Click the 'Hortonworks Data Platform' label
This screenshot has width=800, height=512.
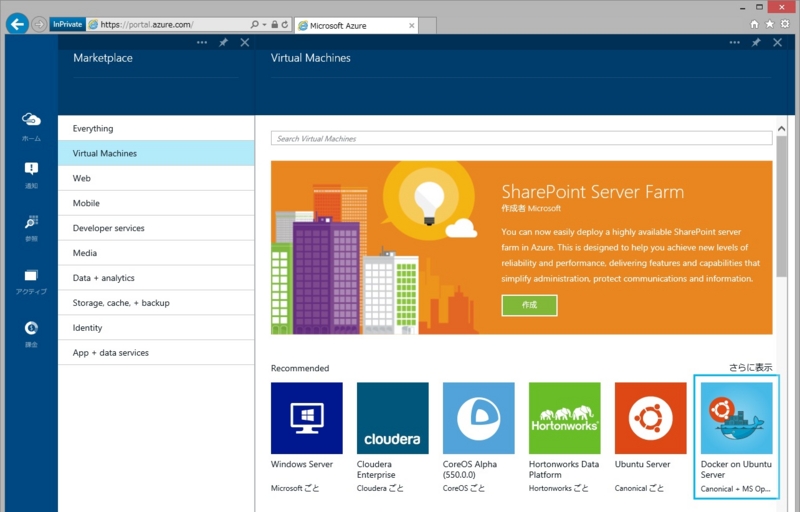(564, 470)
